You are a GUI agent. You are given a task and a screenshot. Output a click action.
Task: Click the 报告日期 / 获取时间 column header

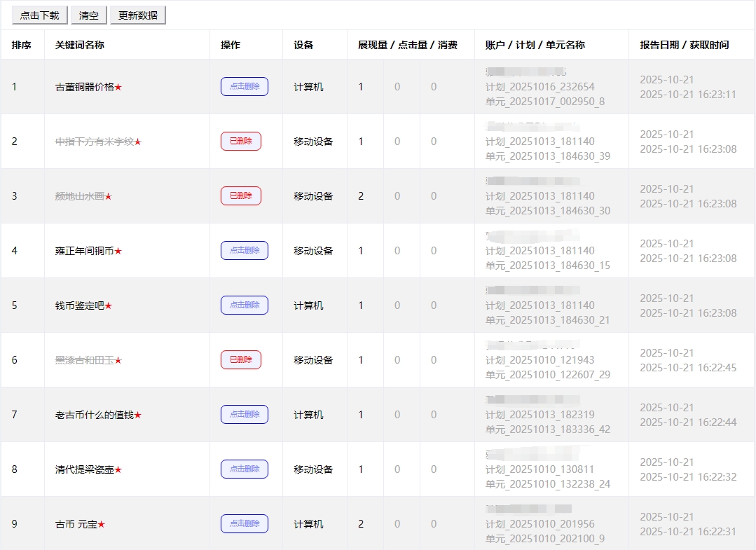684,45
